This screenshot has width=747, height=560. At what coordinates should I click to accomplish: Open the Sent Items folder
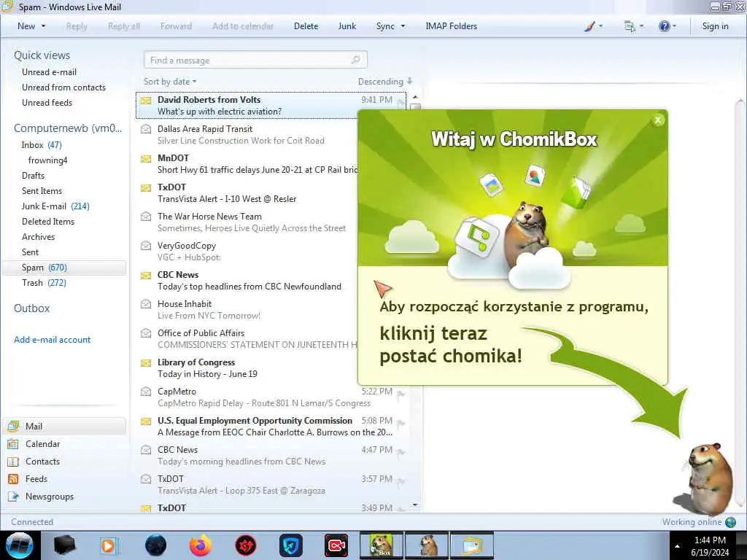42,190
